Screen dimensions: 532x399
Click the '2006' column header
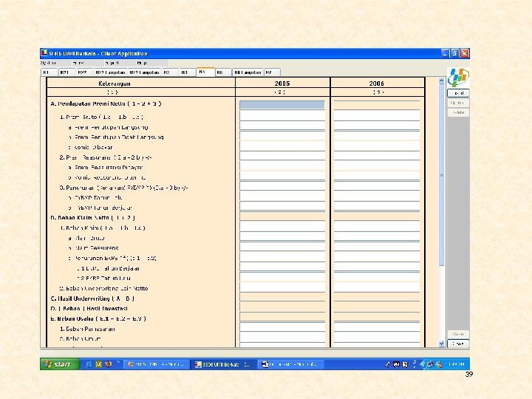[x=377, y=83]
